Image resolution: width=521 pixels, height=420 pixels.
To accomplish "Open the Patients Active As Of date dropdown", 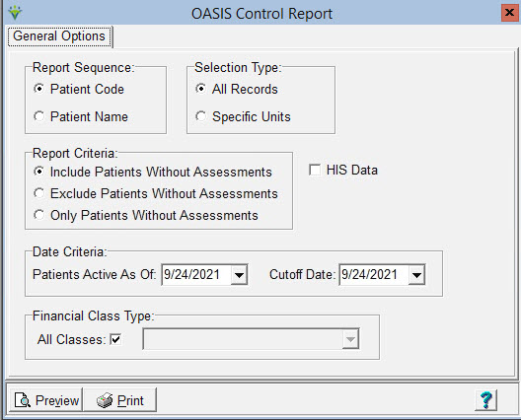I will click(x=239, y=274).
